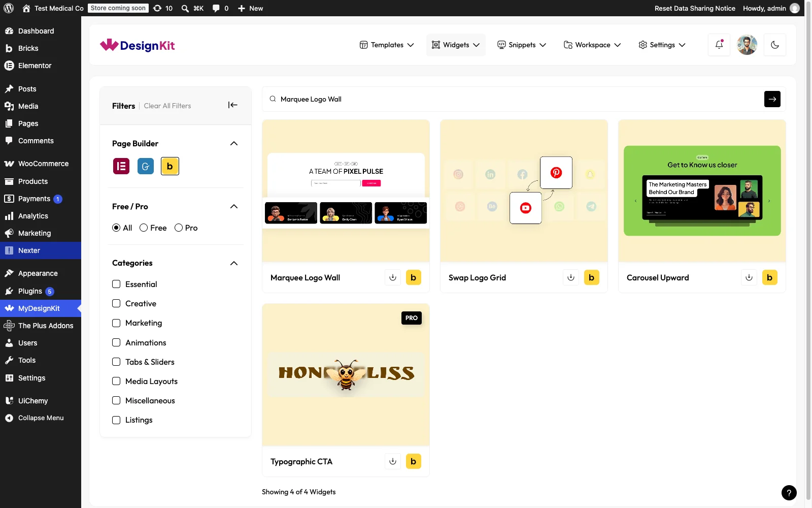Check the Tabs & Sliders category
This screenshot has height=508, width=812.
[x=116, y=362]
